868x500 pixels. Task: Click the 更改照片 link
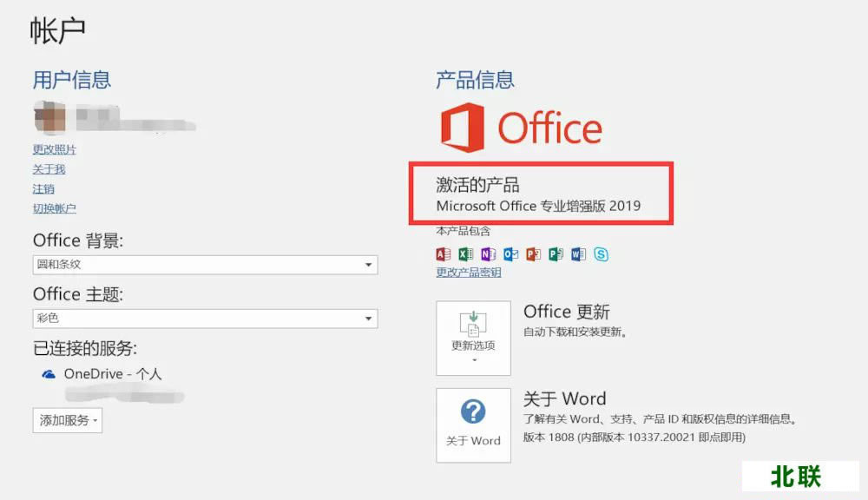click(55, 150)
